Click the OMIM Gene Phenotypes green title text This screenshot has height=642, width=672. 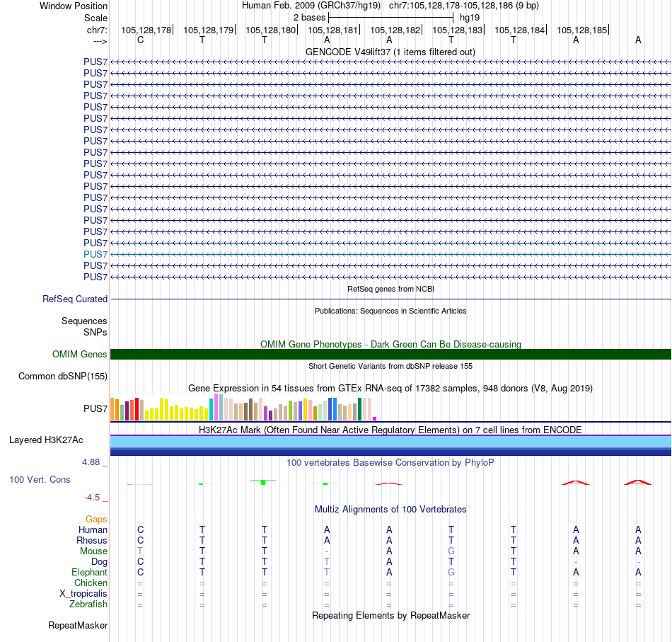pos(390,345)
